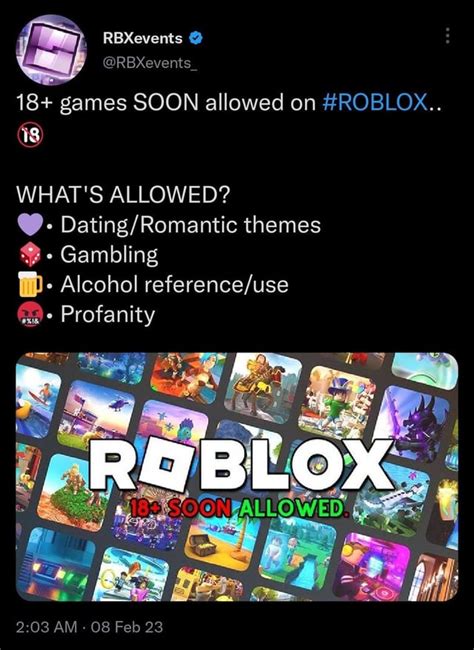Viewport: 474px width, 650px height.
Task: Open the RBXevents profile avatar
Action: click(x=51, y=50)
